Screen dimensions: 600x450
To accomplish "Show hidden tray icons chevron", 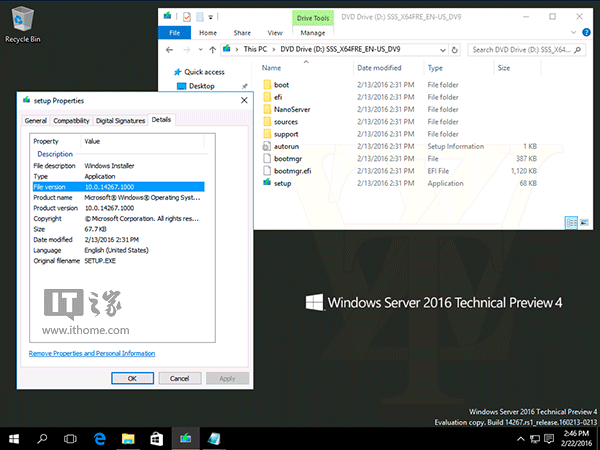I will (520, 439).
